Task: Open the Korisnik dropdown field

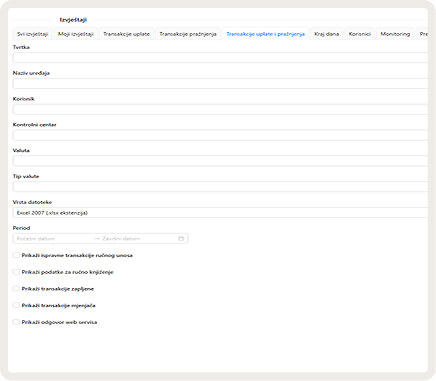Action: pyautogui.click(x=220, y=109)
